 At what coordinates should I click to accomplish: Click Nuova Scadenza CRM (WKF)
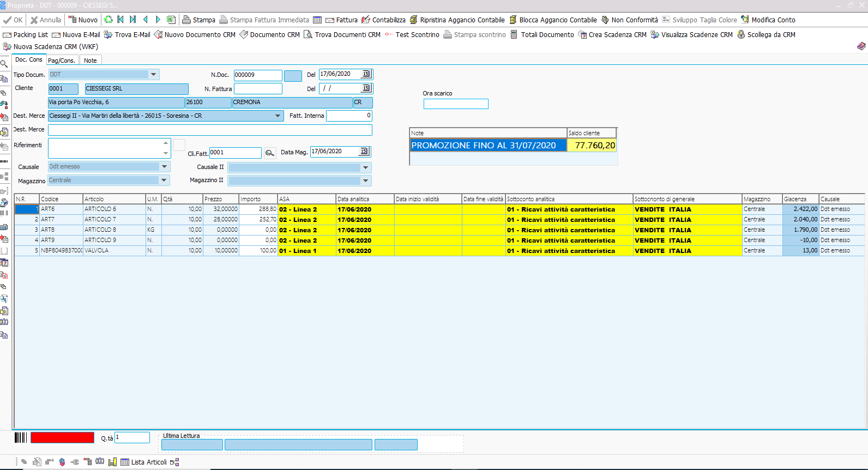pyautogui.click(x=50, y=46)
